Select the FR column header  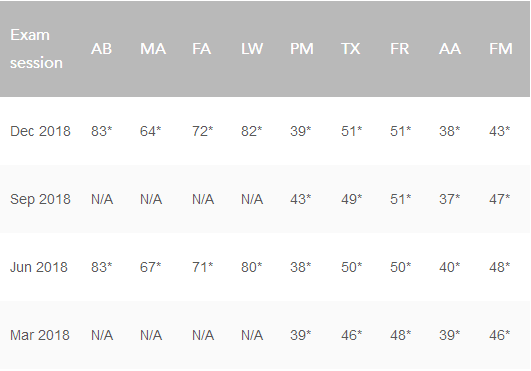pos(399,49)
